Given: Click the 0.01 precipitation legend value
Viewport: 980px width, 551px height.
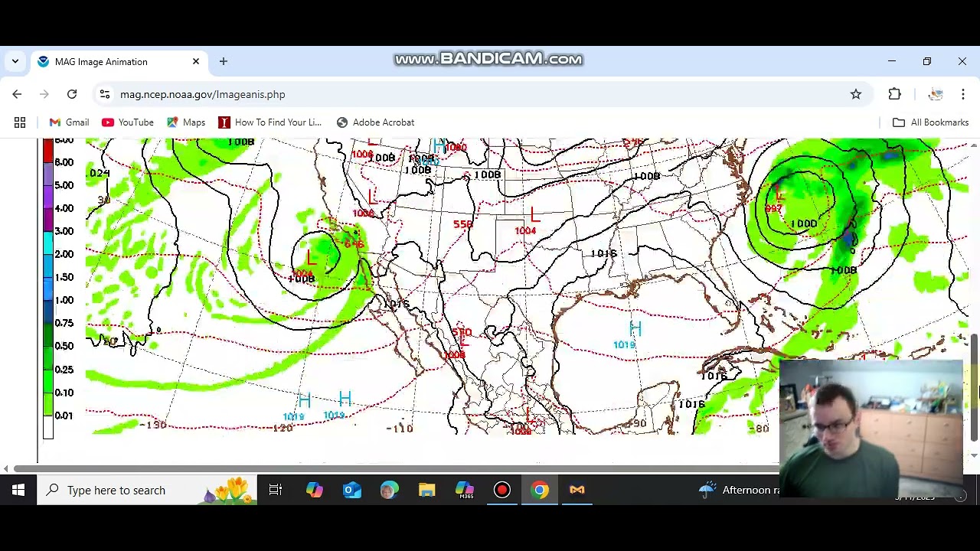Looking at the screenshot, I should point(64,416).
